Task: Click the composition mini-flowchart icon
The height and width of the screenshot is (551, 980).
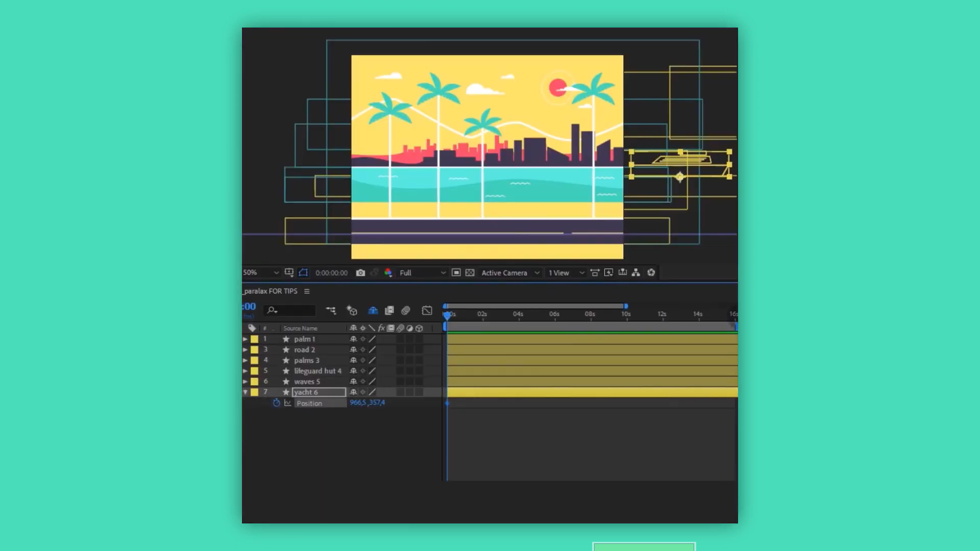Action: pyautogui.click(x=331, y=311)
